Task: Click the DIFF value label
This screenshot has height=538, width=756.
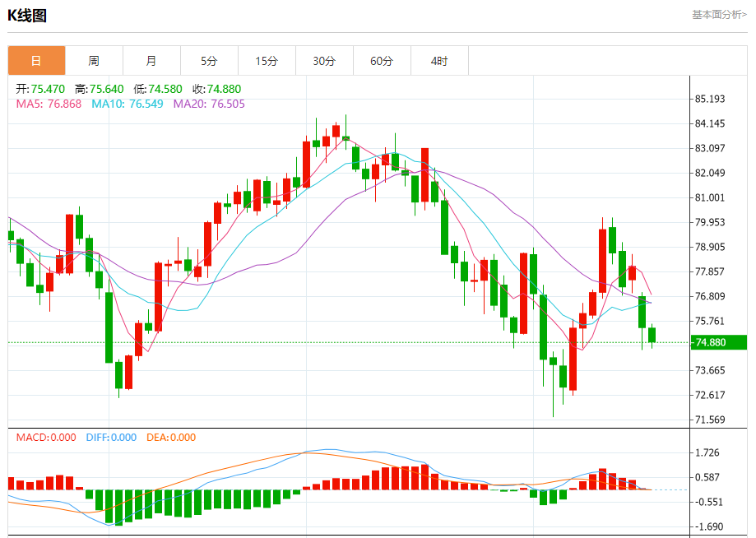Action: [111, 438]
